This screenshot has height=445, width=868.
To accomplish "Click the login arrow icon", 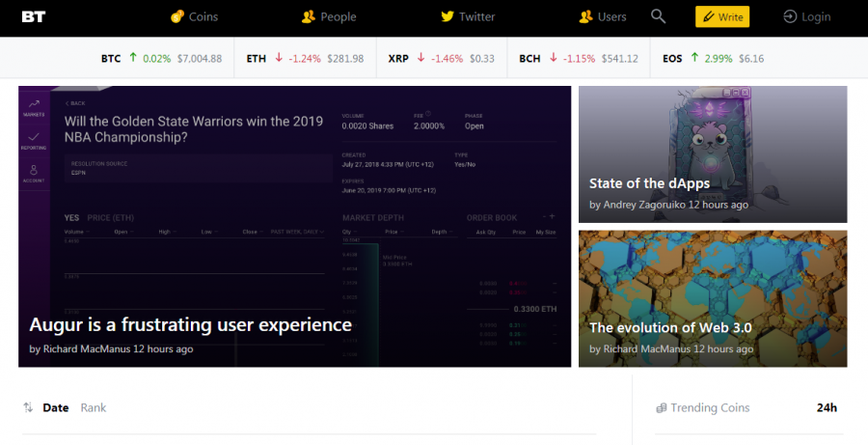I will pos(789,16).
